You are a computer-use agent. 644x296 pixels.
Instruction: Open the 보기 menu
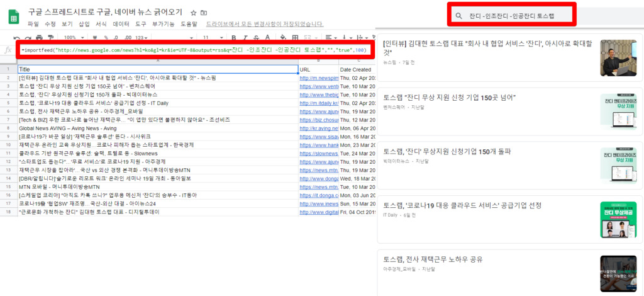[67, 24]
